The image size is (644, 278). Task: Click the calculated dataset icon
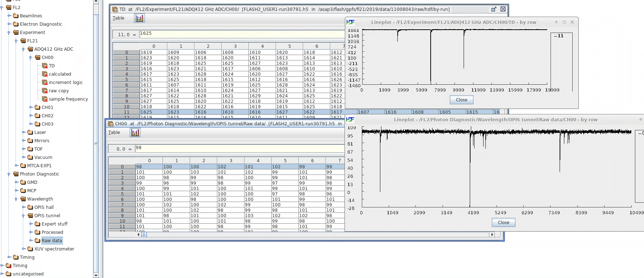[45, 74]
